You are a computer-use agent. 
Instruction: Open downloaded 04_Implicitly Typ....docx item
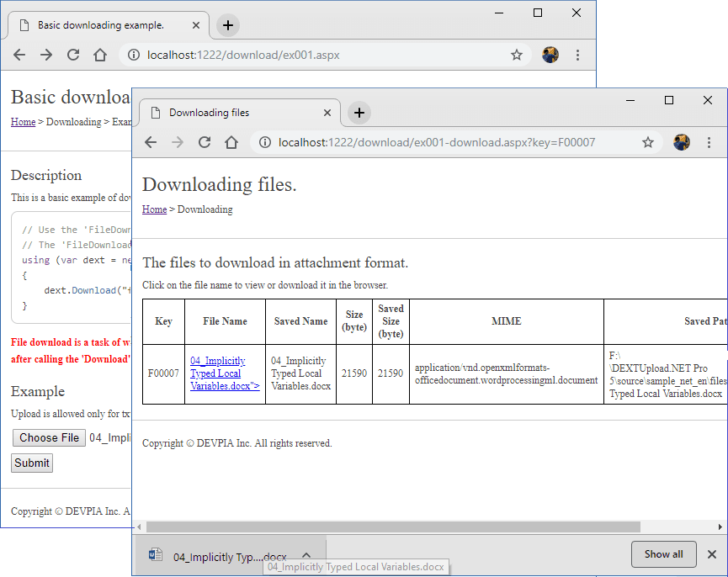[231, 557]
